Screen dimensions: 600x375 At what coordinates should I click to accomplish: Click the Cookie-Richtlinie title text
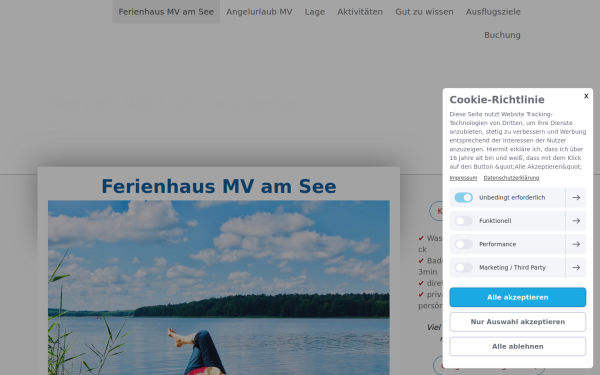[497, 100]
